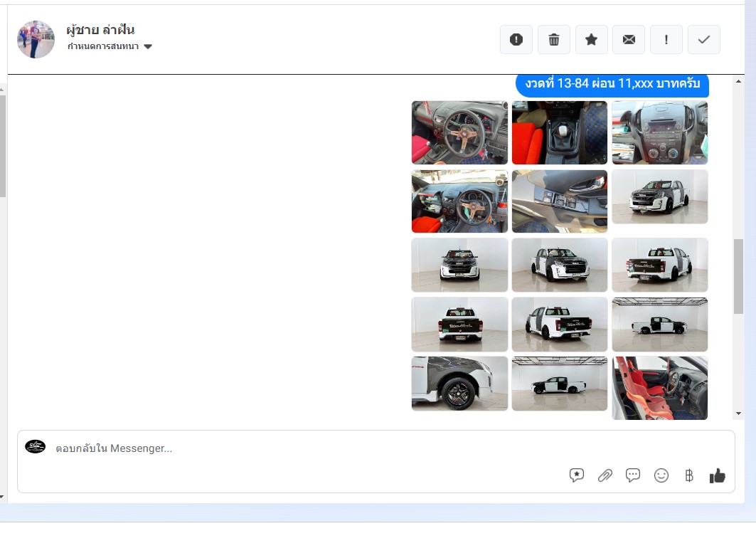
Task: Open red bucket seat interior photo
Action: (x=660, y=388)
